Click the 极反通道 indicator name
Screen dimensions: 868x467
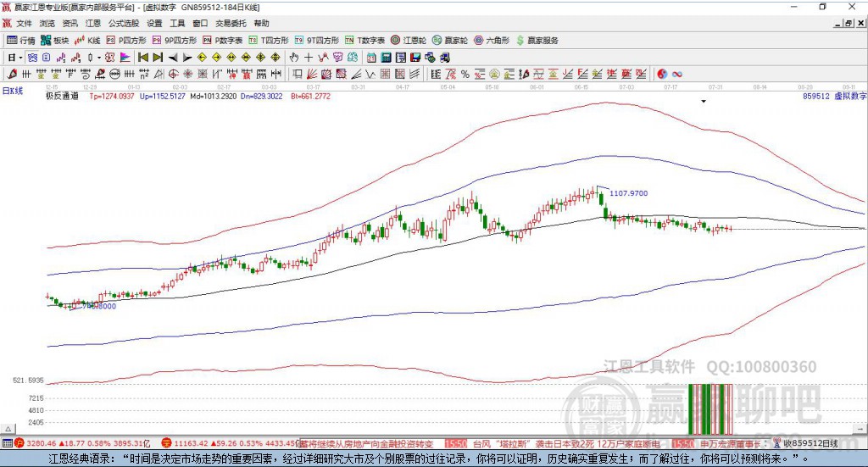(x=62, y=96)
